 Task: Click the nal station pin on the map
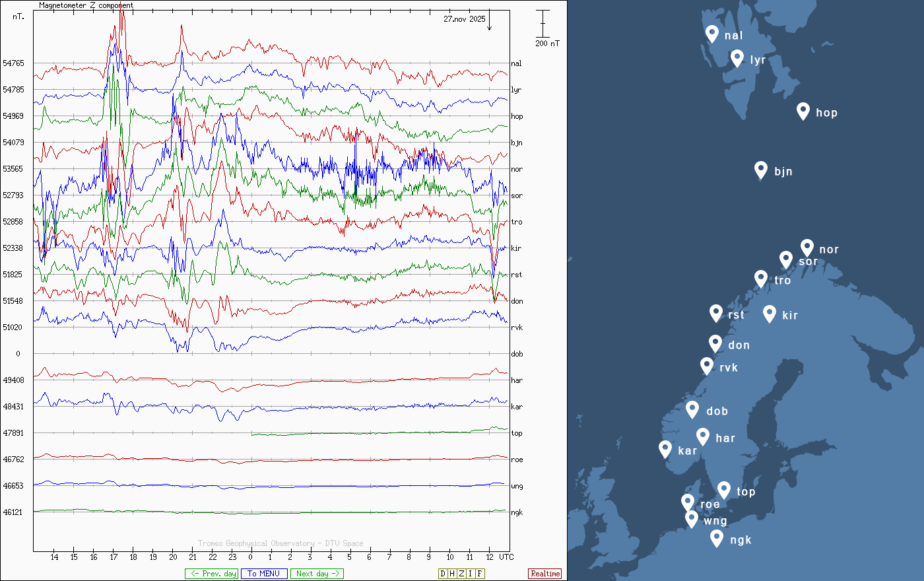(712, 34)
